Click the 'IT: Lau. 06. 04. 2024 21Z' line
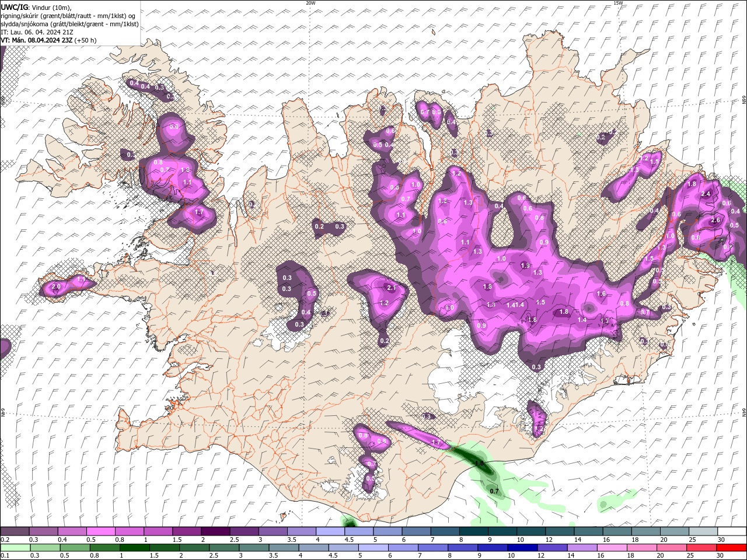The image size is (747, 560). click(37, 32)
